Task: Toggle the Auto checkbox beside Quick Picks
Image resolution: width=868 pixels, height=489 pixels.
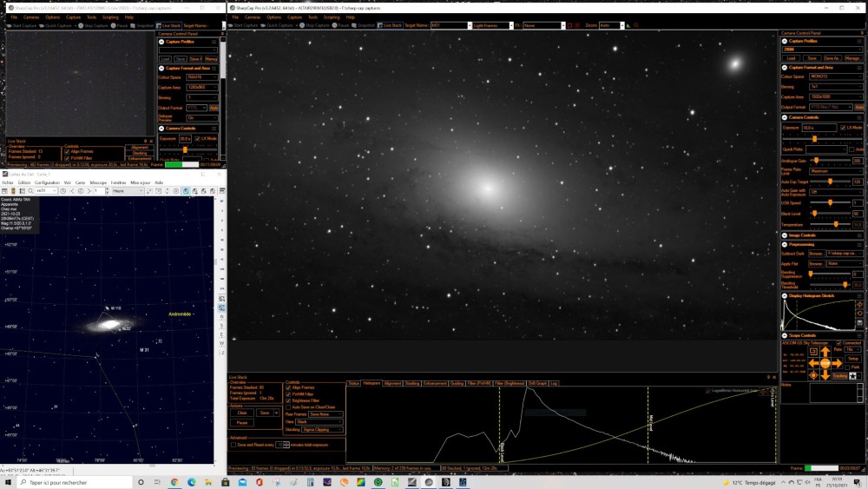Action: point(852,149)
